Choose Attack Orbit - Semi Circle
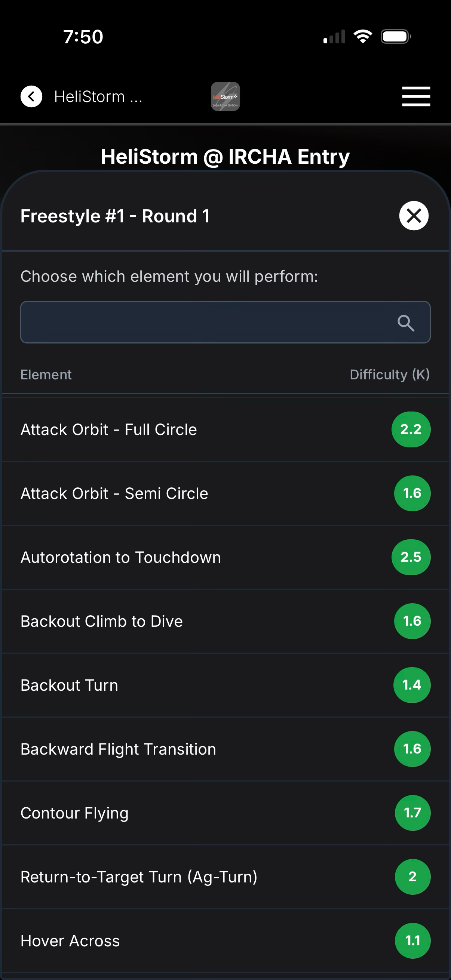Image resolution: width=451 pixels, height=980 pixels. 225,493
